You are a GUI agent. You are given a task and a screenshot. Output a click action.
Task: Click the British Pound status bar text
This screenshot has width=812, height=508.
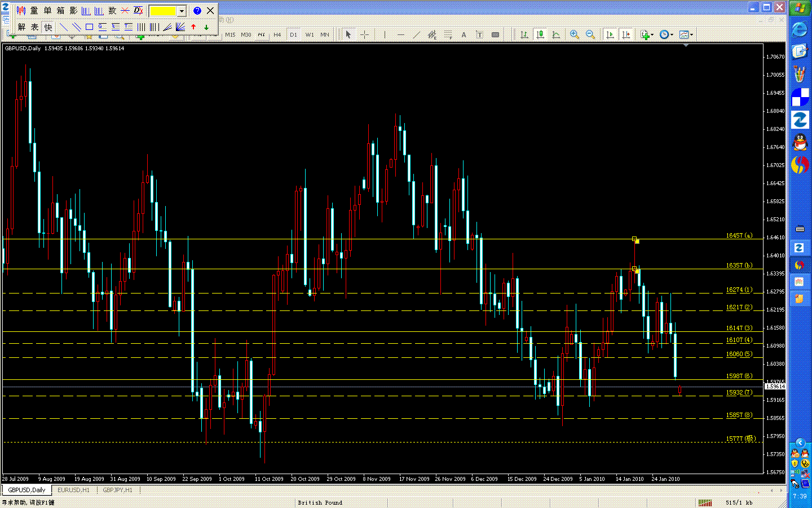[320, 502]
